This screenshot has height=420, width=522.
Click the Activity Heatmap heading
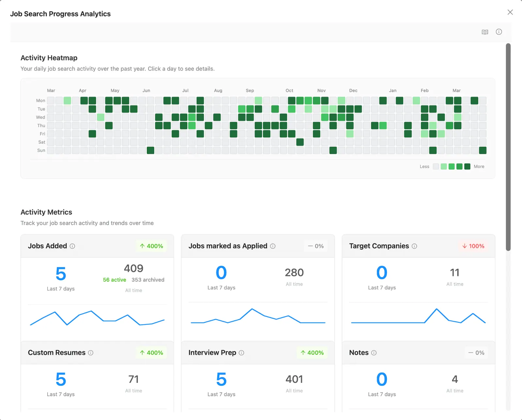click(x=49, y=58)
